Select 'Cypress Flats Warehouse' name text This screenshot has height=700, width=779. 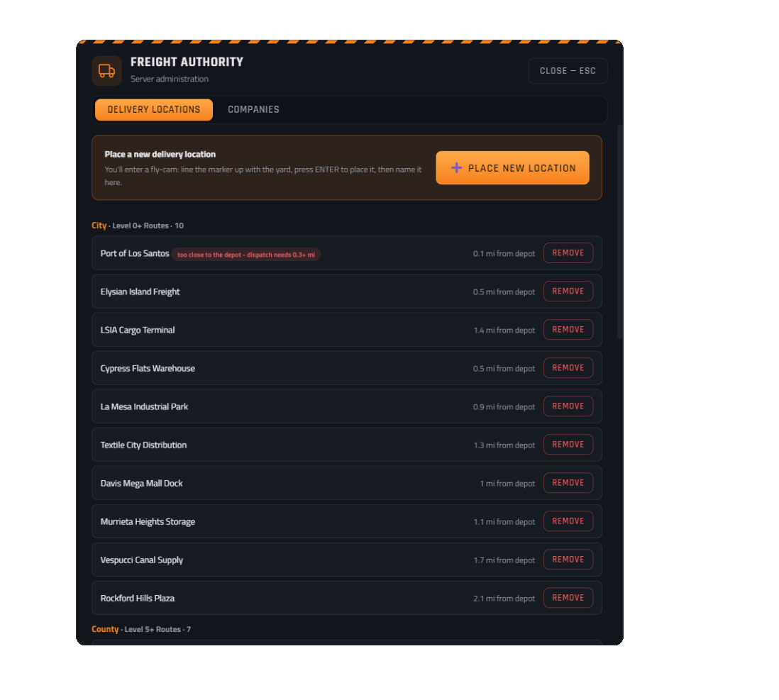pos(148,368)
